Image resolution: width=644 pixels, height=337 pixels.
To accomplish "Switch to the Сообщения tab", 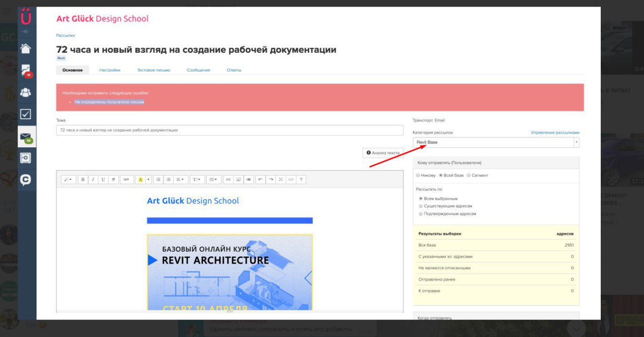I will (198, 70).
